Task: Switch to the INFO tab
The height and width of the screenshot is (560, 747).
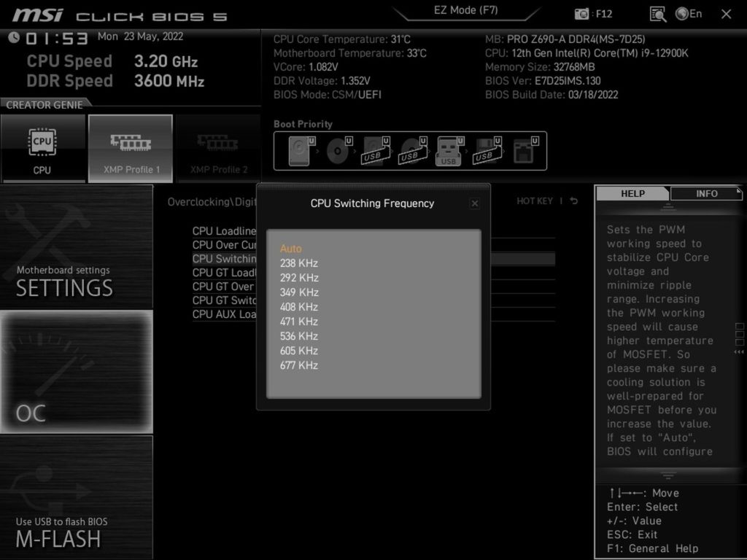Action: click(x=706, y=193)
